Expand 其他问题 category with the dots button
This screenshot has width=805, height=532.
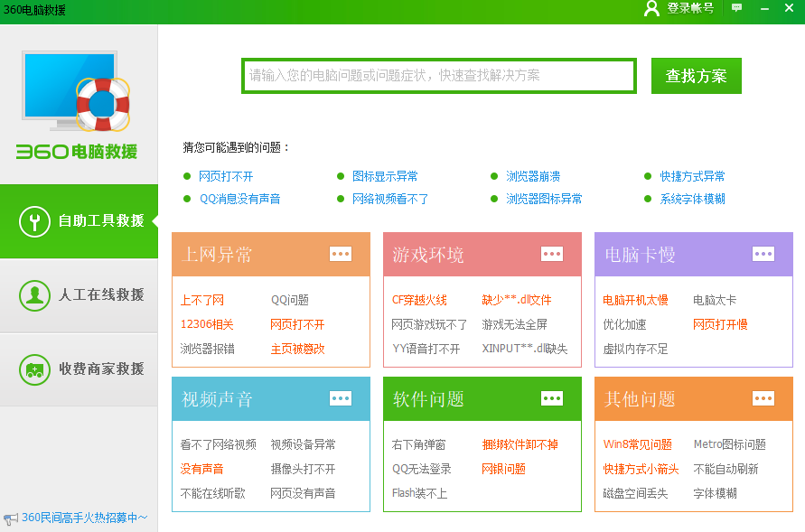coord(763,398)
